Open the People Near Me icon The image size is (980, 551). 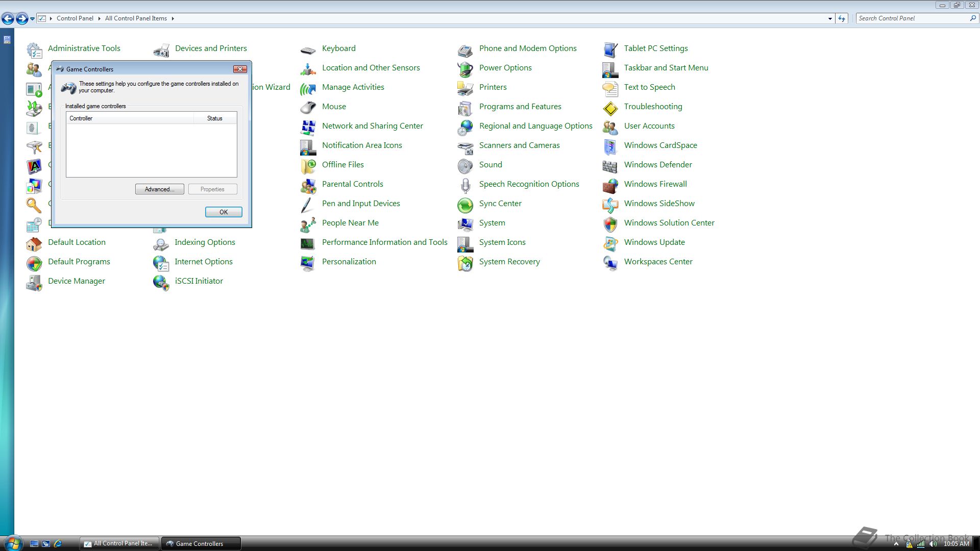point(308,224)
